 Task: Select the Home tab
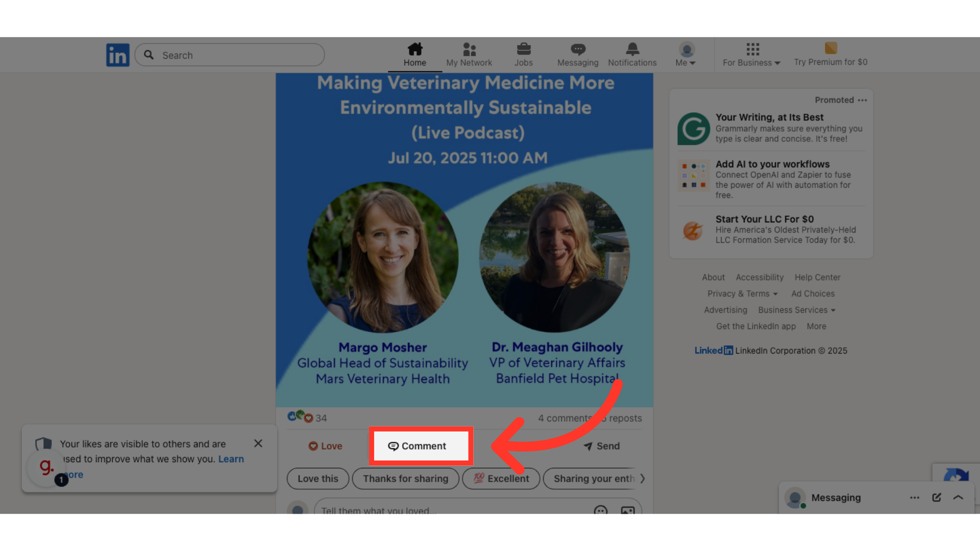pyautogui.click(x=414, y=54)
